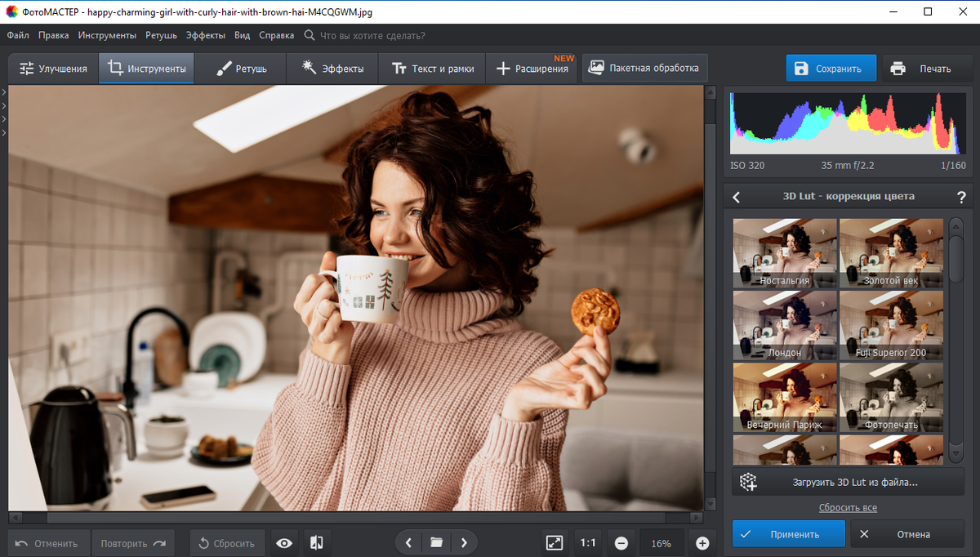The image size is (980, 557).
Task: Apply the Fuji Superior 200 LUT preset
Action: point(891,325)
